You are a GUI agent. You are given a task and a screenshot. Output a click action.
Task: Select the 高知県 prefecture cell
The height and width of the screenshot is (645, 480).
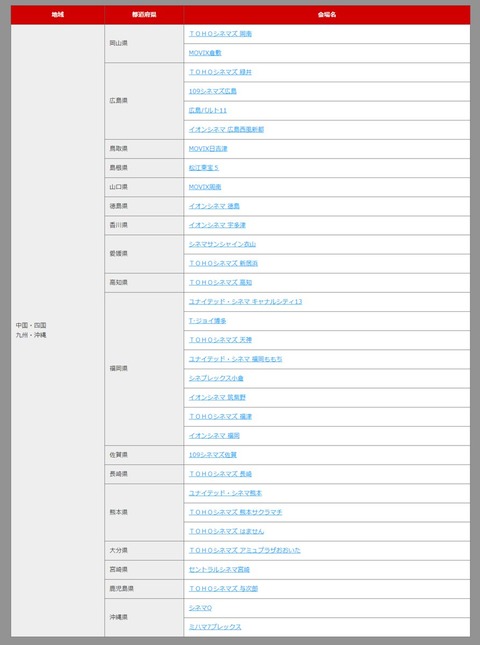pyautogui.click(x=144, y=282)
